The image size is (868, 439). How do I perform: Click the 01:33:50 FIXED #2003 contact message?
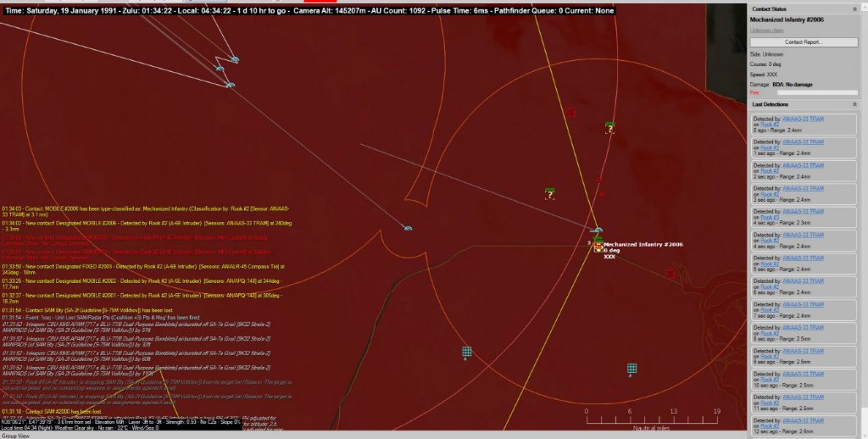[142, 269]
